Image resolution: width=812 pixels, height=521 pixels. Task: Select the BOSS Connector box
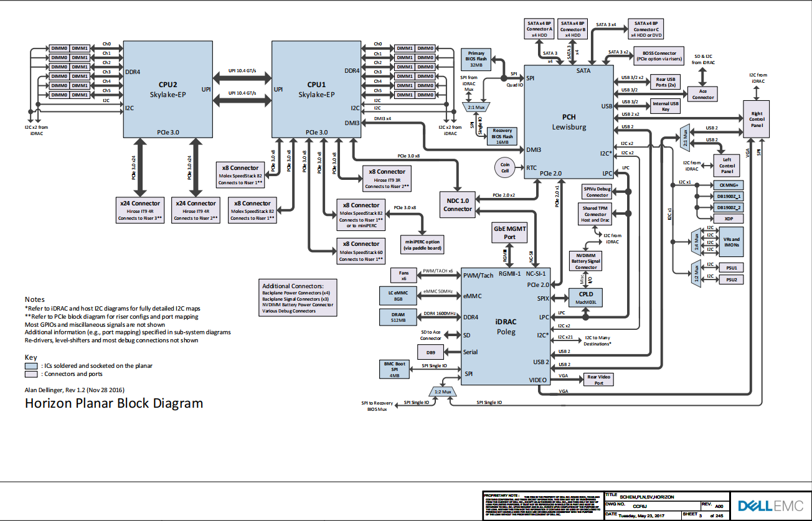click(x=659, y=56)
